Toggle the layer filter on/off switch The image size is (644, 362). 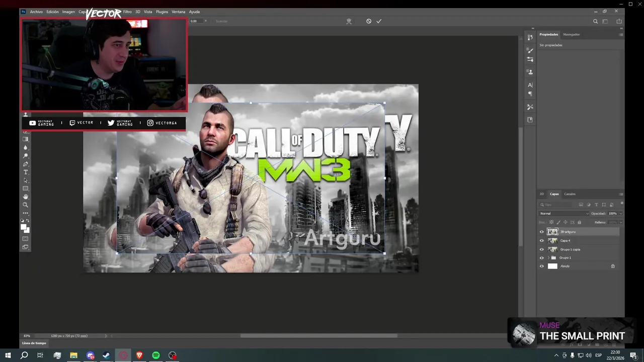tap(621, 204)
